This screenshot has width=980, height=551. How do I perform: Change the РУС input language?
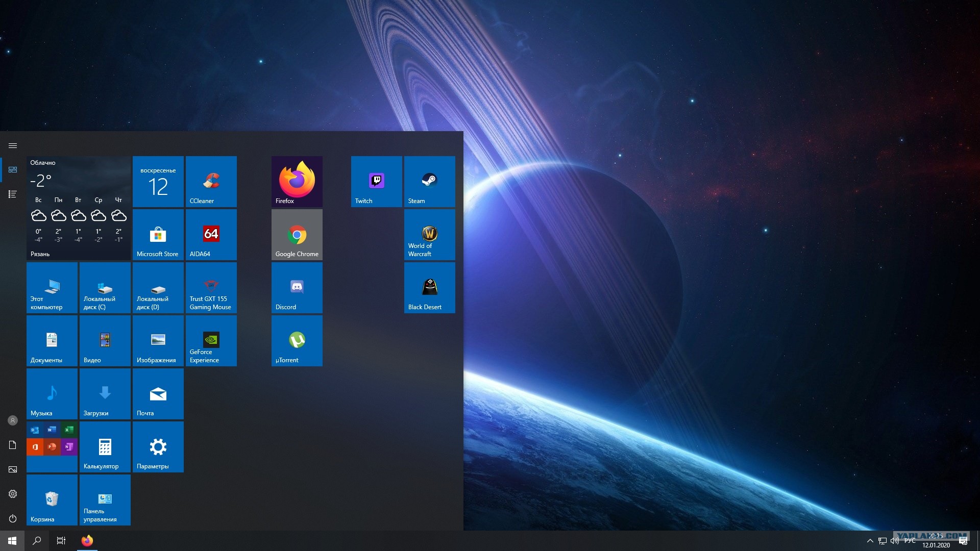click(x=910, y=541)
